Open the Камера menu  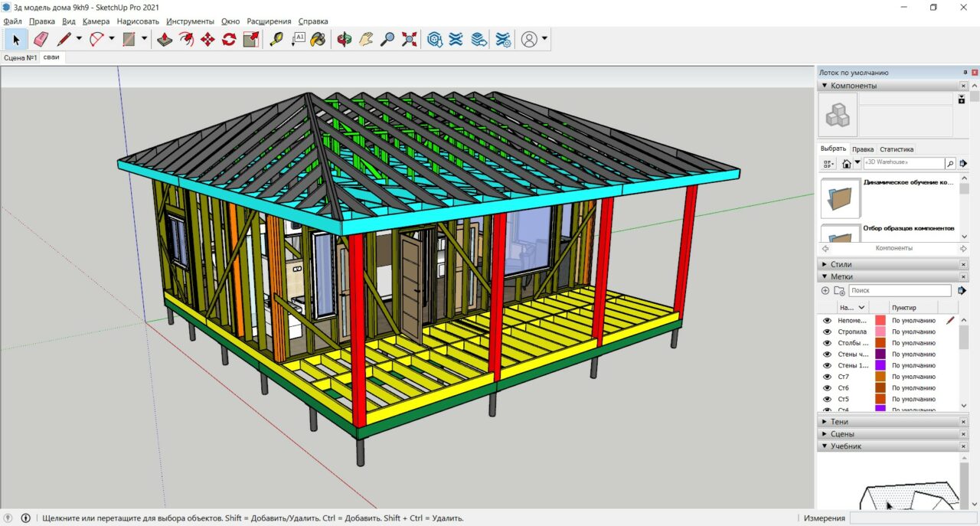click(96, 21)
